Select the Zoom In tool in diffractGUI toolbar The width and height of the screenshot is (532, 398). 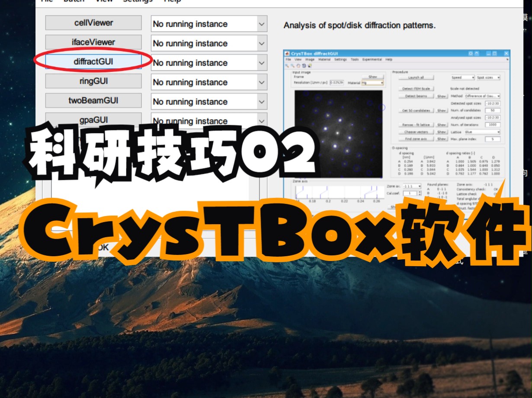pos(287,66)
